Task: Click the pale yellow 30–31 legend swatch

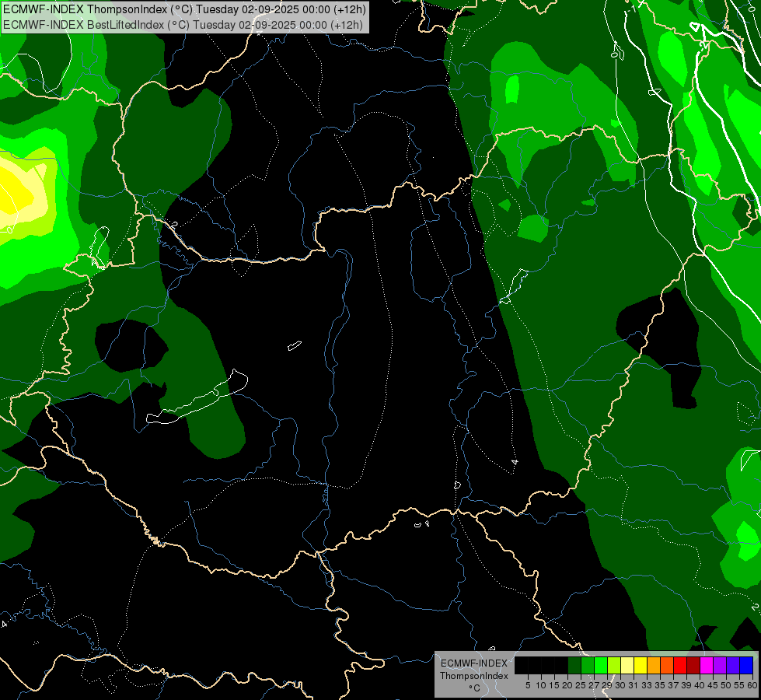Action: [627, 665]
